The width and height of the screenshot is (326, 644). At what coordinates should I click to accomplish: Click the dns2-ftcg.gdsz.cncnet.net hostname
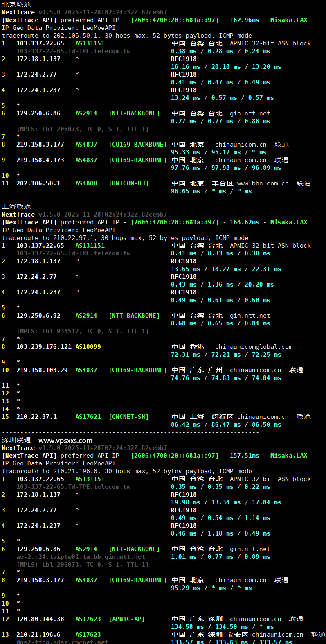(x=62, y=642)
